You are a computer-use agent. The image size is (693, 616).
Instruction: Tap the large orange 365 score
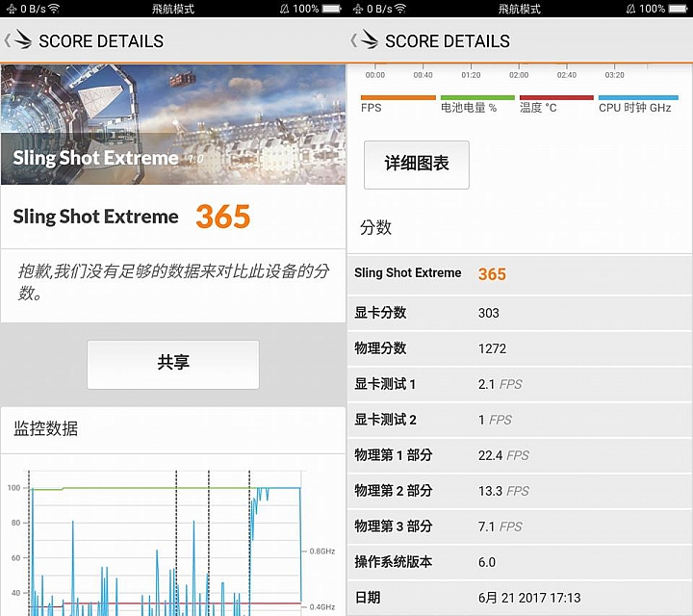click(x=223, y=217)
